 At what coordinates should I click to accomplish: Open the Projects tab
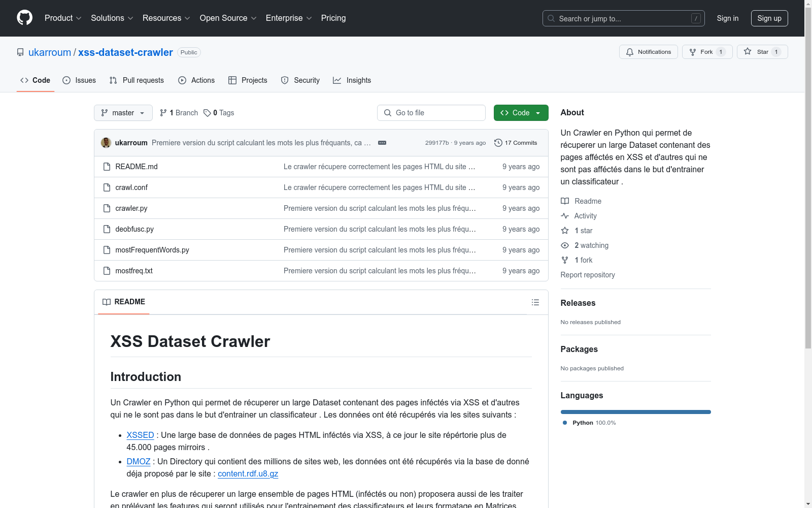[x=248, y=80]
